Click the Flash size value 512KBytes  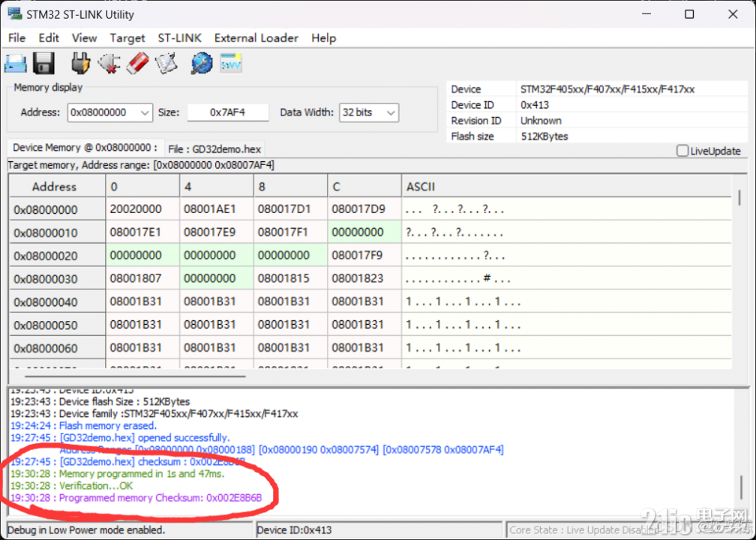pyautogui.click(x=544, y=136)
